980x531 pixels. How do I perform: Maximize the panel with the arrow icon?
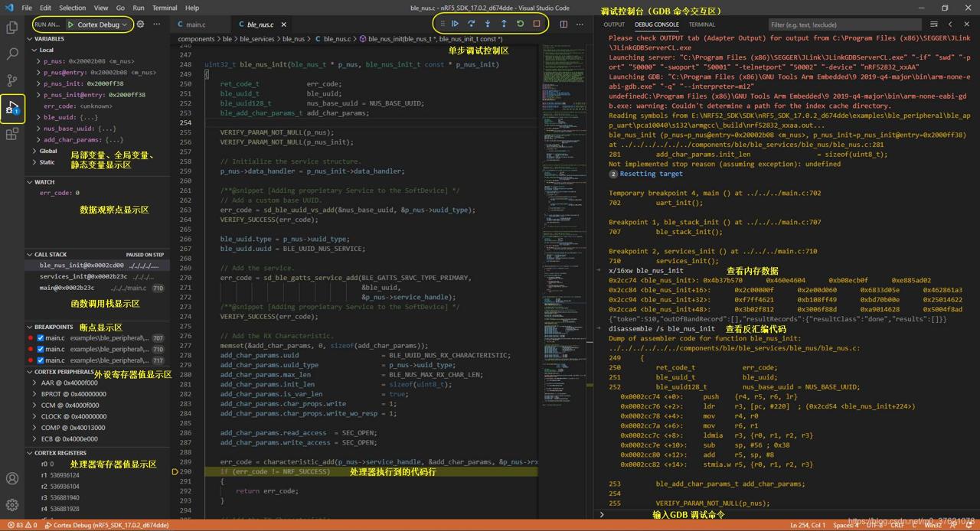[x=950, y=24]
